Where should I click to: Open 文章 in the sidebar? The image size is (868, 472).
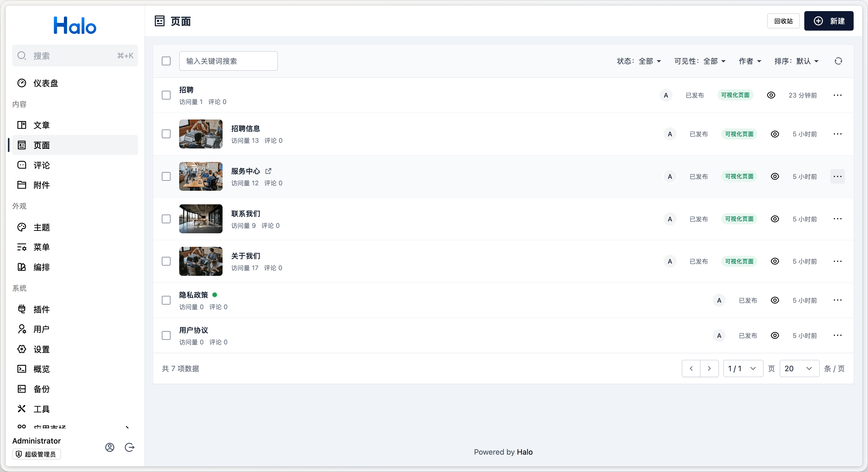point(75,125)
